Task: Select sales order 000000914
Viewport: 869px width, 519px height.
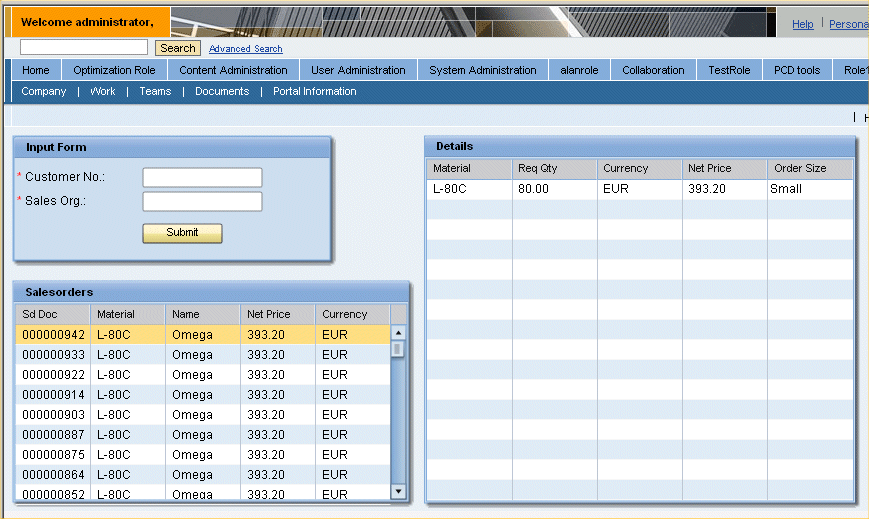Action: (x=203, y=394)
